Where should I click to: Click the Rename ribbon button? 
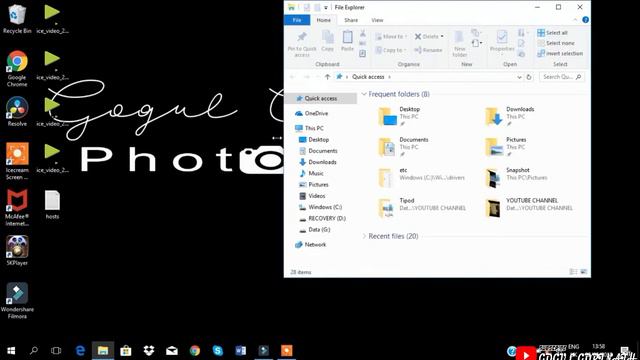428,50
